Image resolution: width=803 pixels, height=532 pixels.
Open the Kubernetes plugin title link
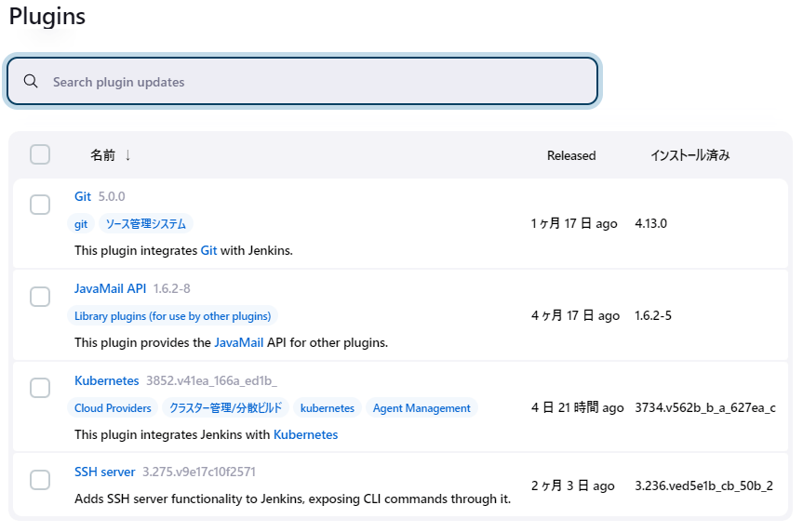click(106, 381)
